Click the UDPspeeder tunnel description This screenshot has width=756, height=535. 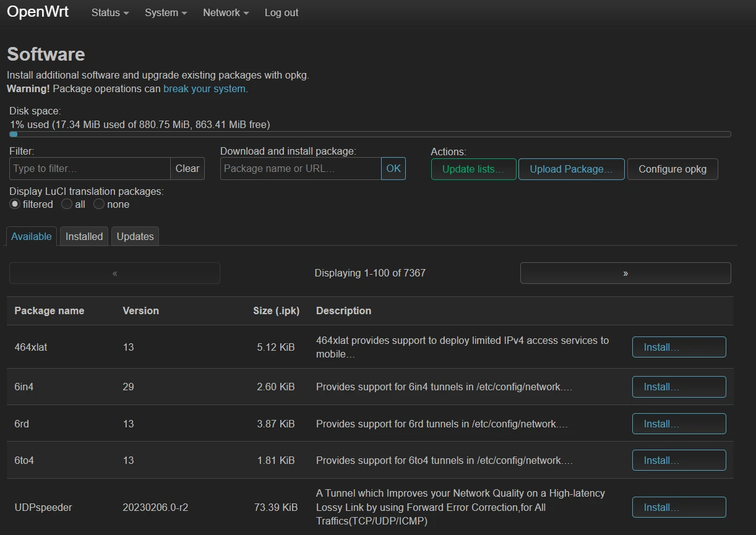click(461, 507)
